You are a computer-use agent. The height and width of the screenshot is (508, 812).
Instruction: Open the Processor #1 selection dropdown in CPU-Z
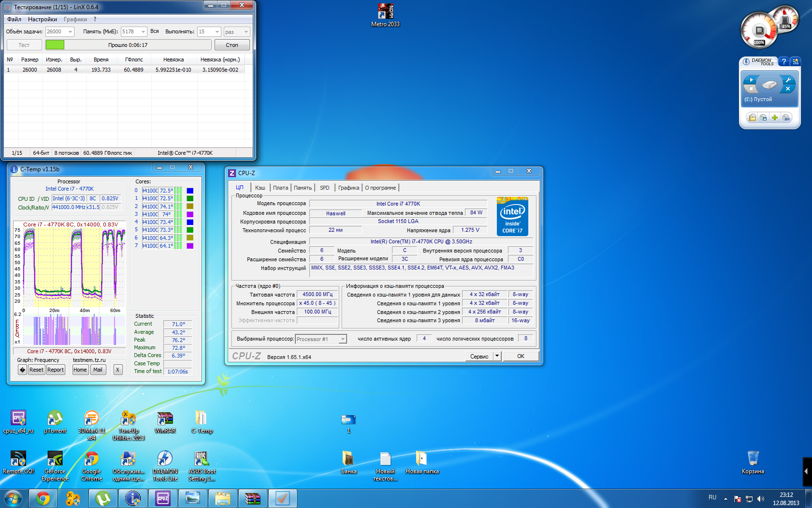pos(342,339)
